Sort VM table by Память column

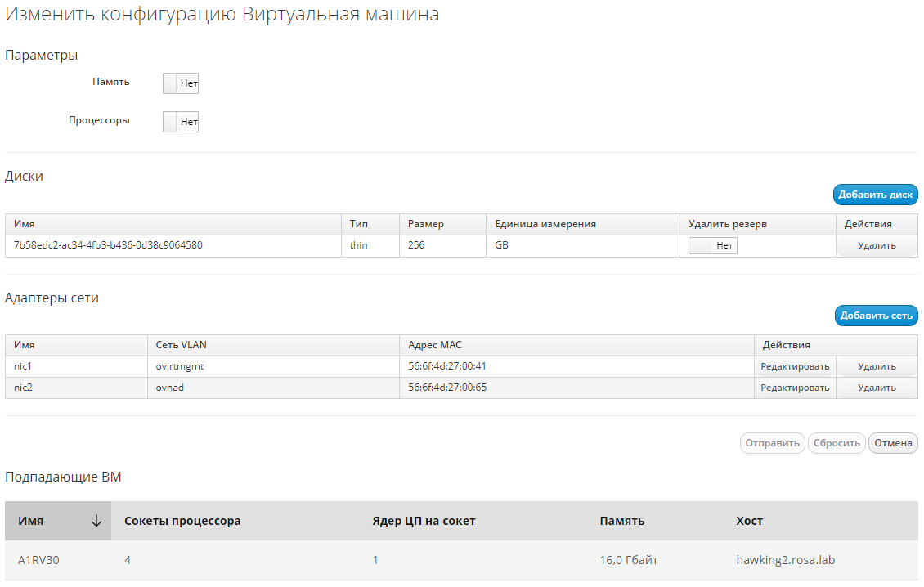pyautogui.click(x=622, y=521)
